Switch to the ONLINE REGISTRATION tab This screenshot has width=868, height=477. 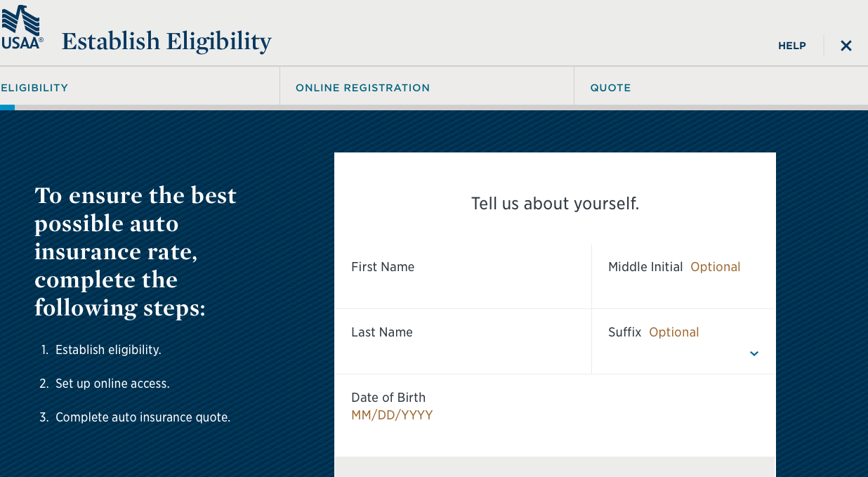362,87
